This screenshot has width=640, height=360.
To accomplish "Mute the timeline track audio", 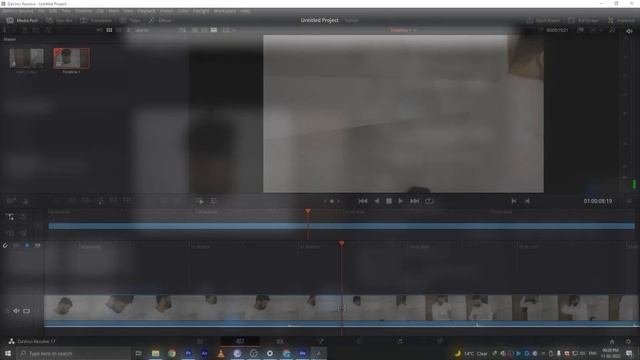I will tap(16, 311).
